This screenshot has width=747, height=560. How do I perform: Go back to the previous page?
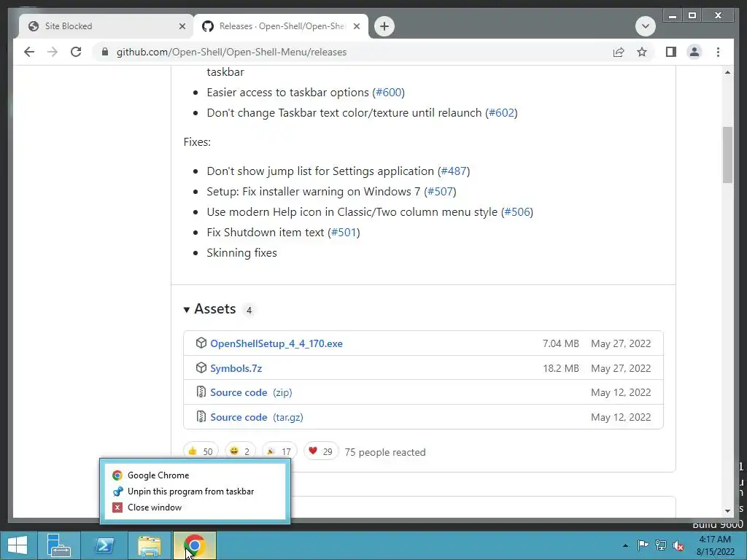pos(29,52)
